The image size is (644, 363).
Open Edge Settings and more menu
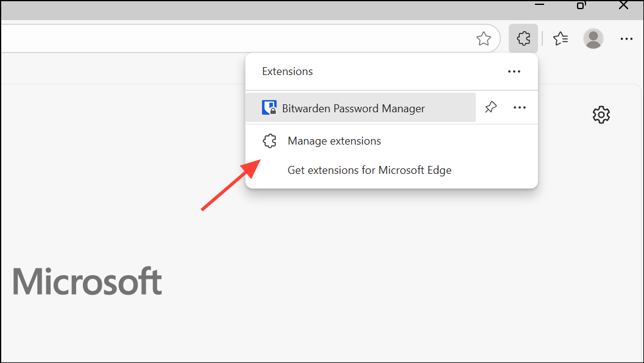click(626, 38)
